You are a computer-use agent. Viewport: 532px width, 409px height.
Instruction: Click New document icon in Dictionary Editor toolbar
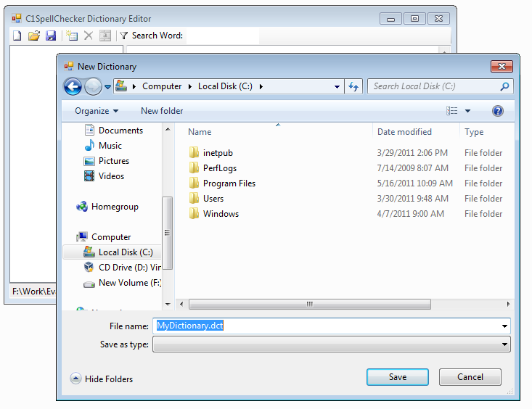click(17, 36)
